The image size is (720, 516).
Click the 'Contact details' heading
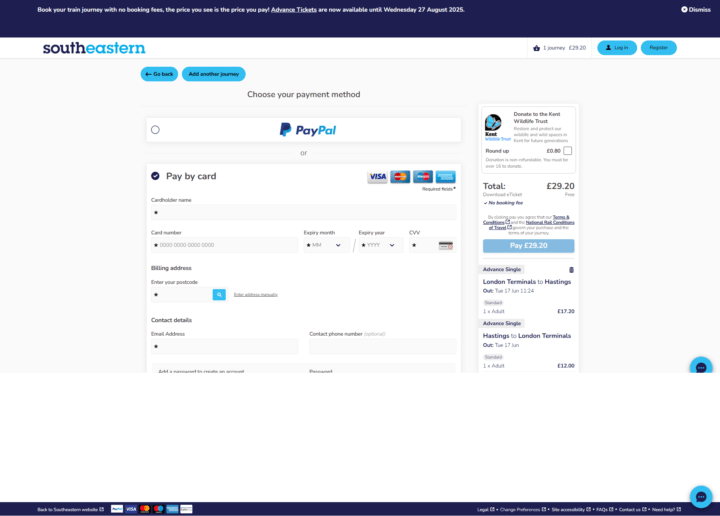coord(171,320)
